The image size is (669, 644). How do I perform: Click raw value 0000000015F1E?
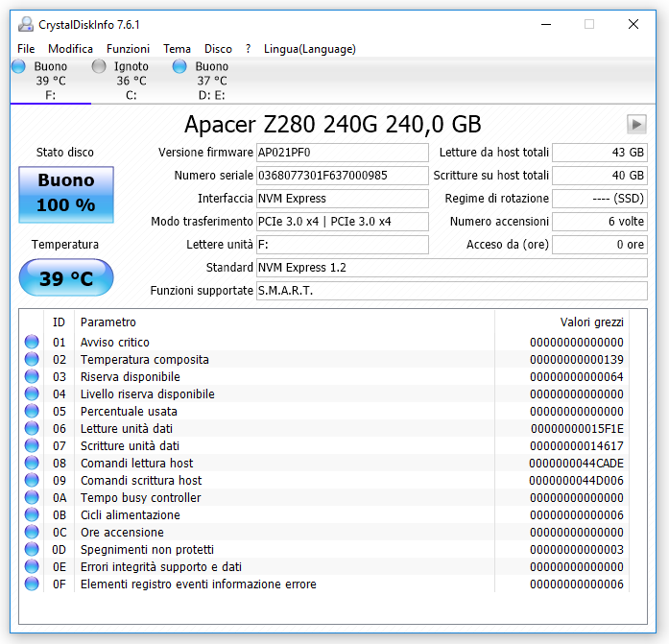[x=577, y=429]
